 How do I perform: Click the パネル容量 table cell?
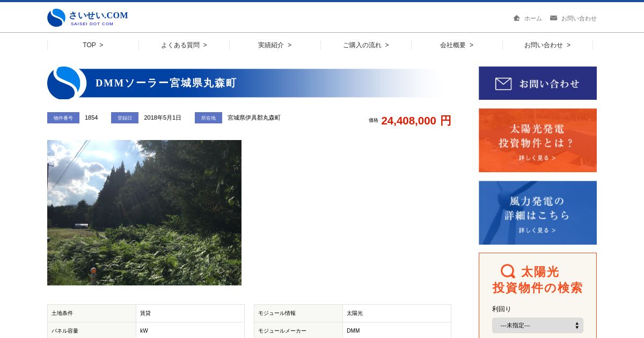[92, 330]
